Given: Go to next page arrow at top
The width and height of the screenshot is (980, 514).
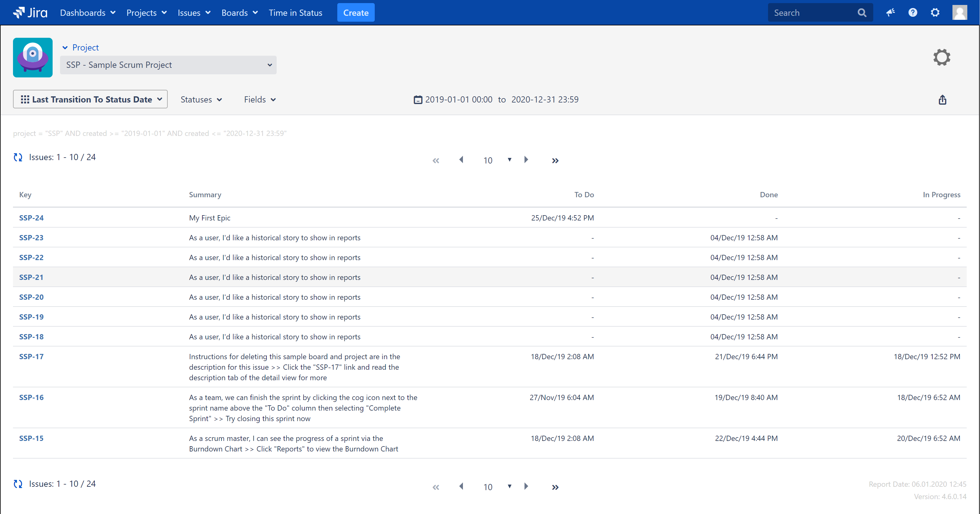Looking at the screenshot, I should [x=526, y=159].
